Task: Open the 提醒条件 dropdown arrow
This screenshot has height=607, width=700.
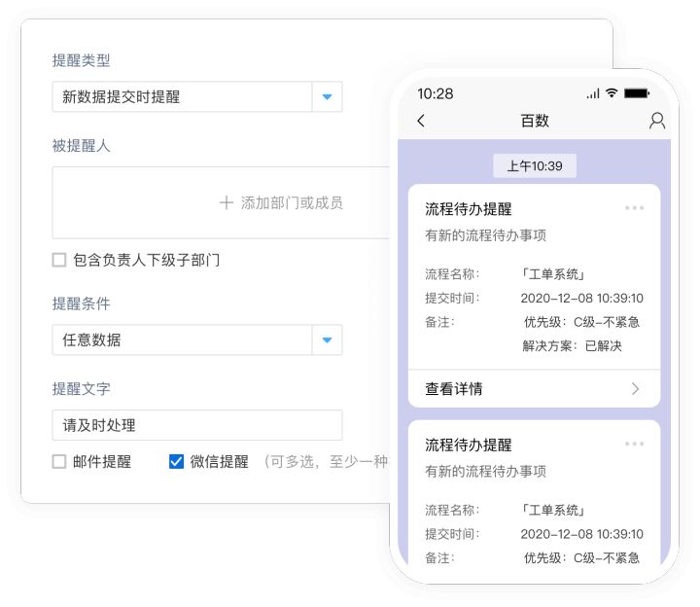Action: tap(328, 339)
